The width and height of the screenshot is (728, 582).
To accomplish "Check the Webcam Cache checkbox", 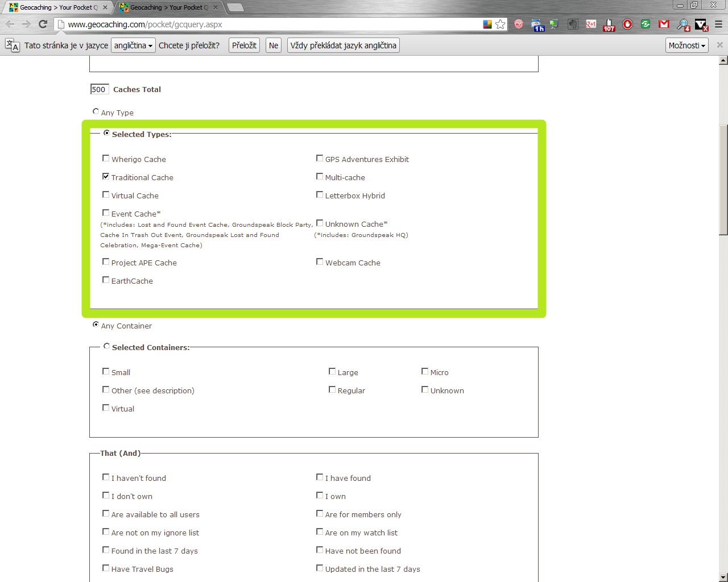I will tap(320, 261).
